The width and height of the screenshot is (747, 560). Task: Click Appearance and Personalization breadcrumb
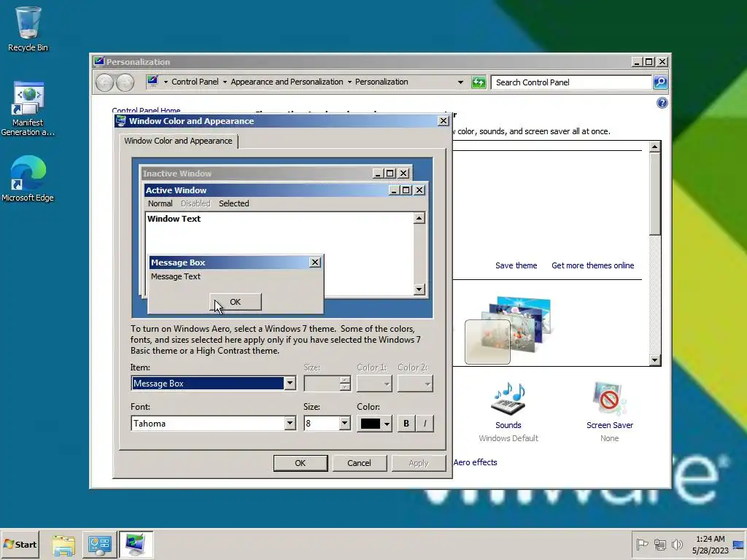click(287, 82)
